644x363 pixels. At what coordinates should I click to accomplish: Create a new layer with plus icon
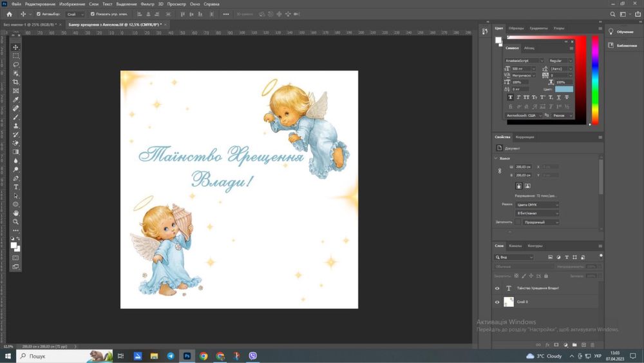pos(583,344)
